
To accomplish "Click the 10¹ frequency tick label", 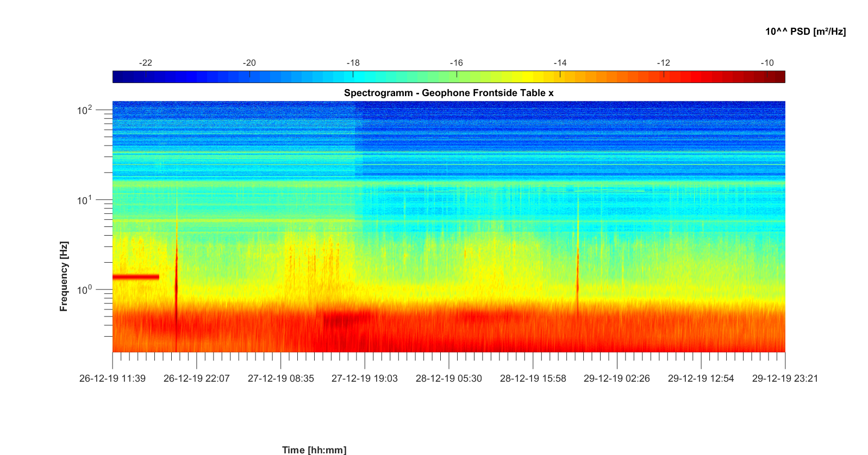I will tap(85, 200).
